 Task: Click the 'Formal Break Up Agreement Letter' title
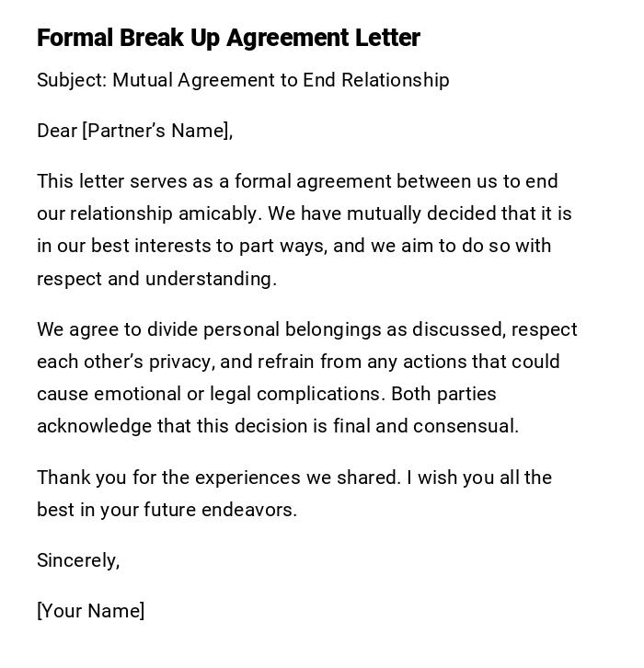tap(228, 38)
